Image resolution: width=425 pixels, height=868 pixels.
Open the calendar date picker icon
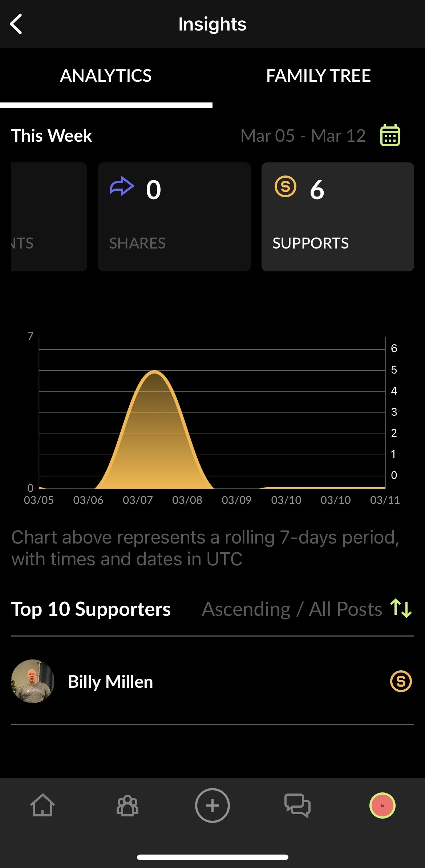[x=390, y=136]
